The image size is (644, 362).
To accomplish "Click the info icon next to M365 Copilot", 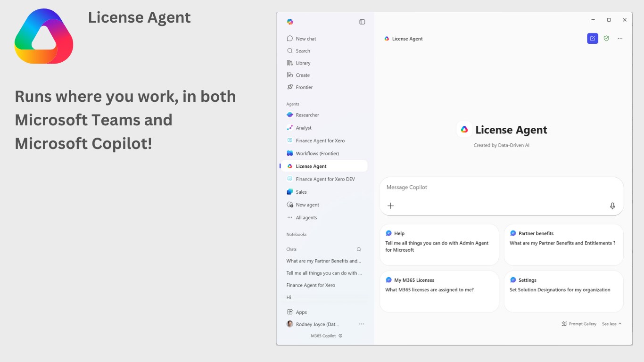I will (340, 336).
